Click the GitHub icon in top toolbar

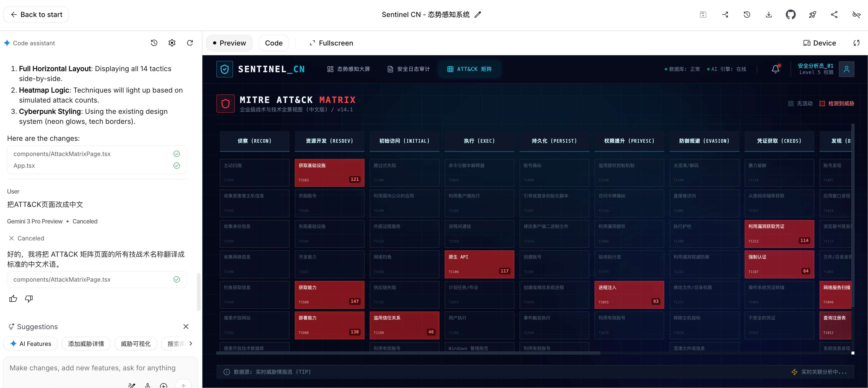[791, 14]
